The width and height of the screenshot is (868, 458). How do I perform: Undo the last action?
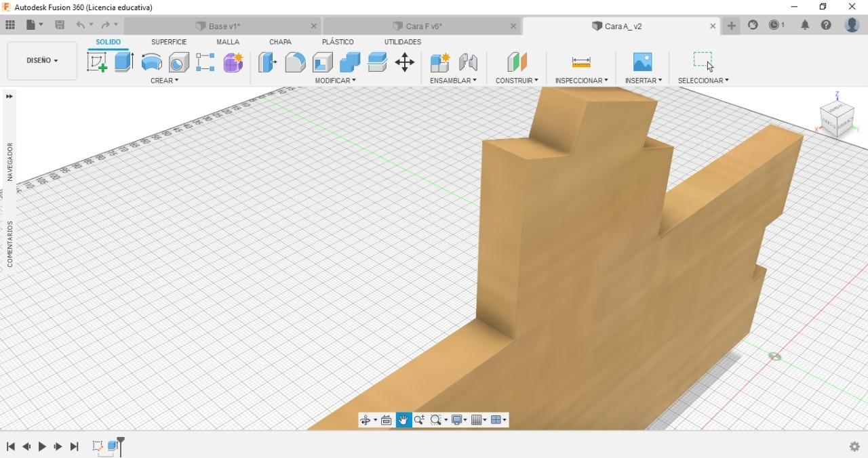[x=81, y=25]
